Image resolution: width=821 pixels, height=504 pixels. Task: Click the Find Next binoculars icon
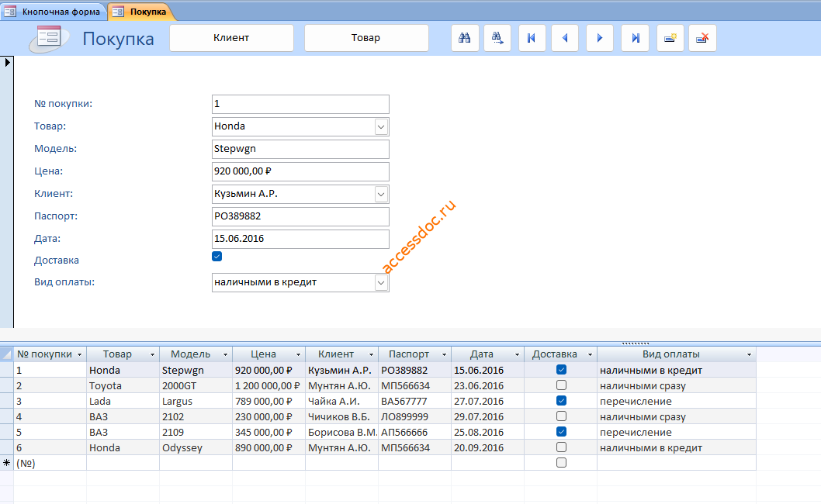[497, 38]
